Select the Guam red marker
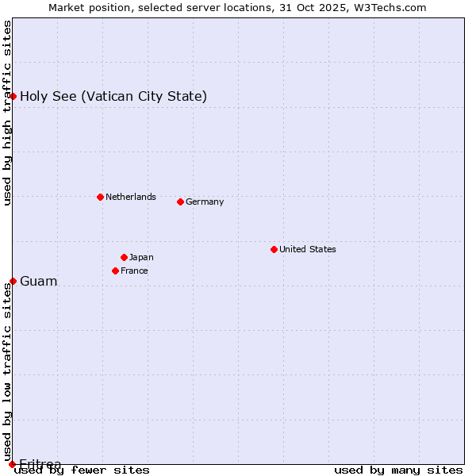 [13, 281]
